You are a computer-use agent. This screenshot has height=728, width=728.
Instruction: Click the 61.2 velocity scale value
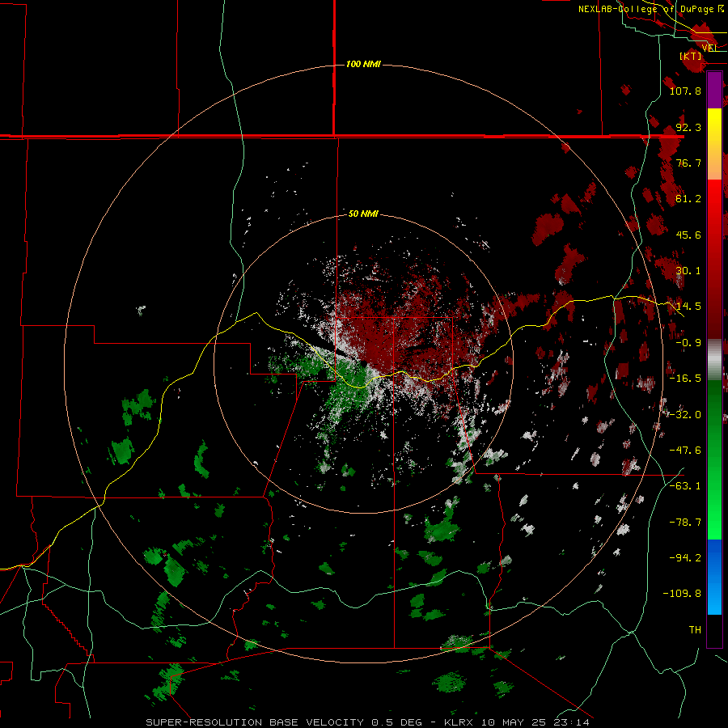(x=688, y=199)
